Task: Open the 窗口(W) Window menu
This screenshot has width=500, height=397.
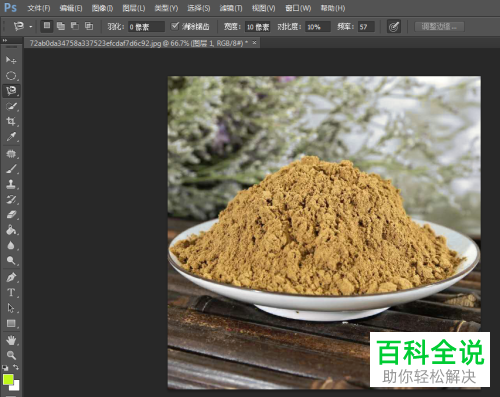Action: (298, 8)
